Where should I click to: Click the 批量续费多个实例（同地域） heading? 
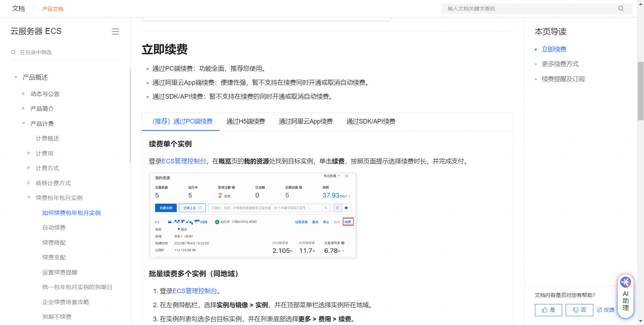(x=195, y=274)
